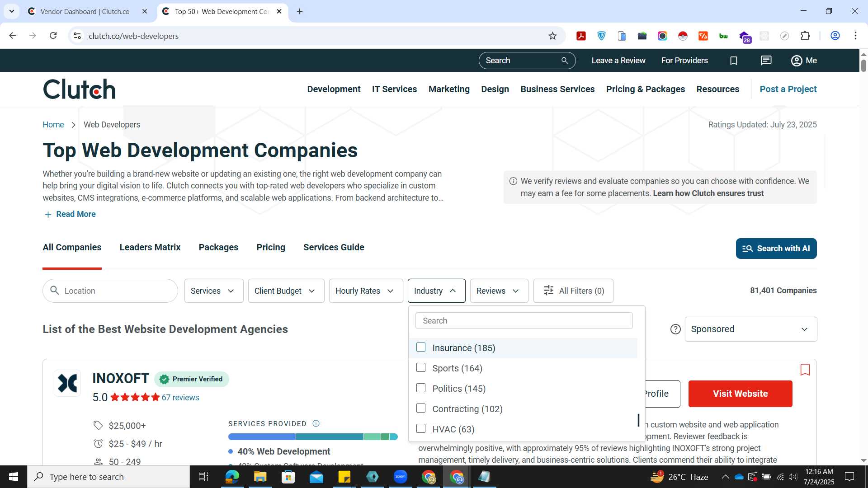Expand the Services filter dropdown
Viewport: 868px width, 488px height.
coord(213,291)
